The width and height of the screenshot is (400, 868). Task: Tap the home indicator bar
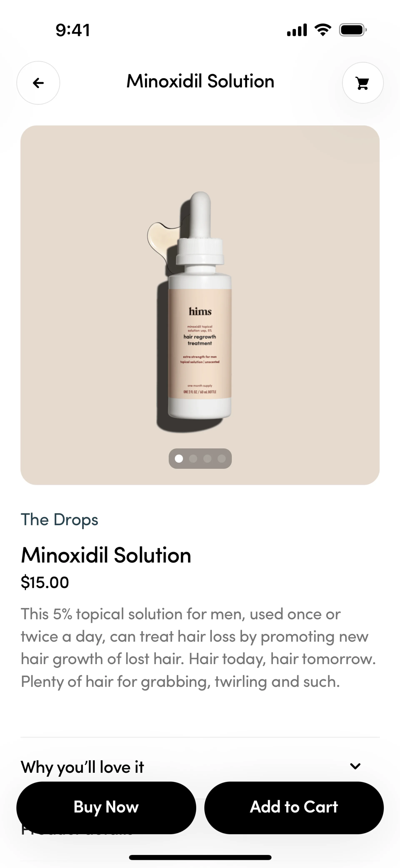point(200,857)
